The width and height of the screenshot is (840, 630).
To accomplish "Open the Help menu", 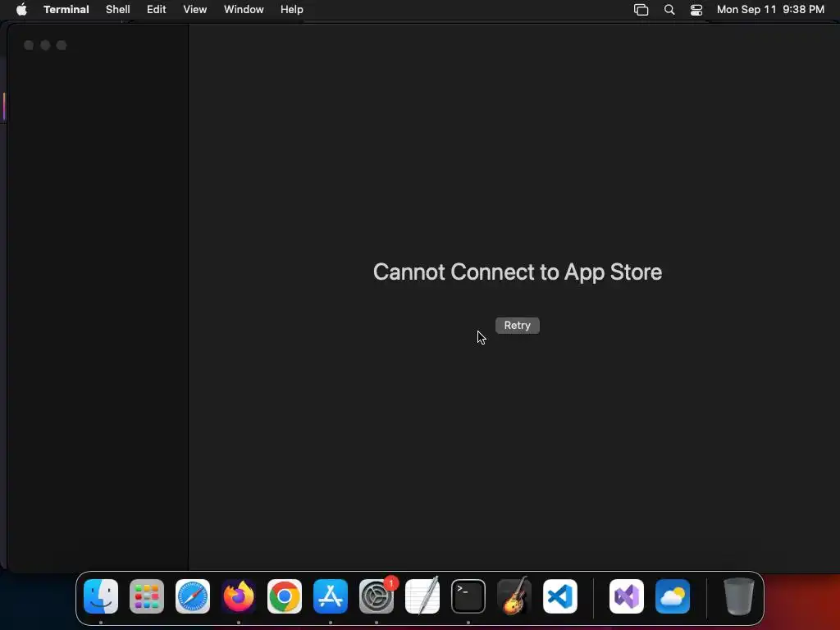I will pos(292,10).
